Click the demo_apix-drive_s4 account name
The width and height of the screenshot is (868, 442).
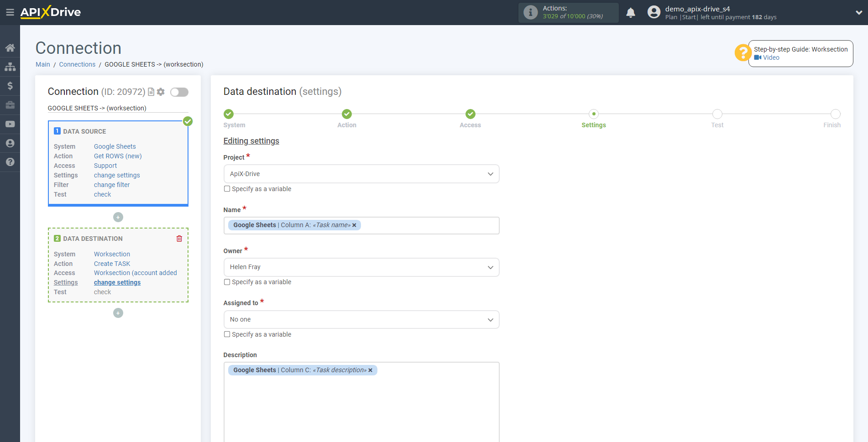click(x=697, y=9)
